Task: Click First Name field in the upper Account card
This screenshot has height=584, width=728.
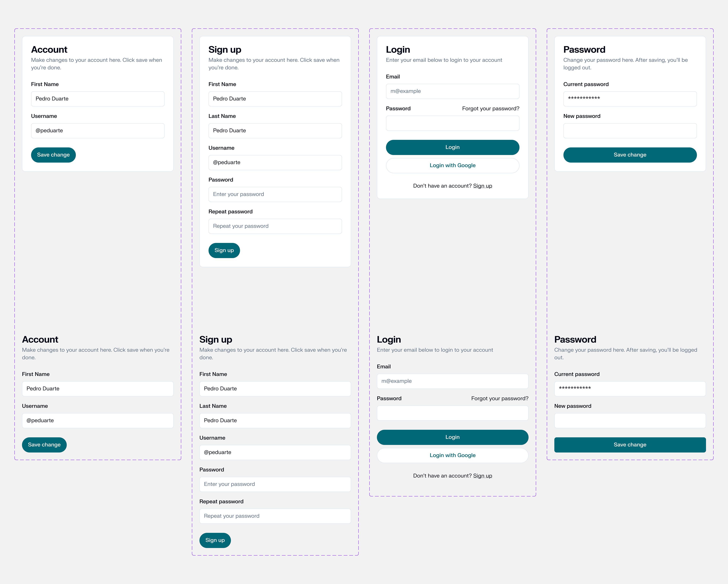Action: (98, 99)
